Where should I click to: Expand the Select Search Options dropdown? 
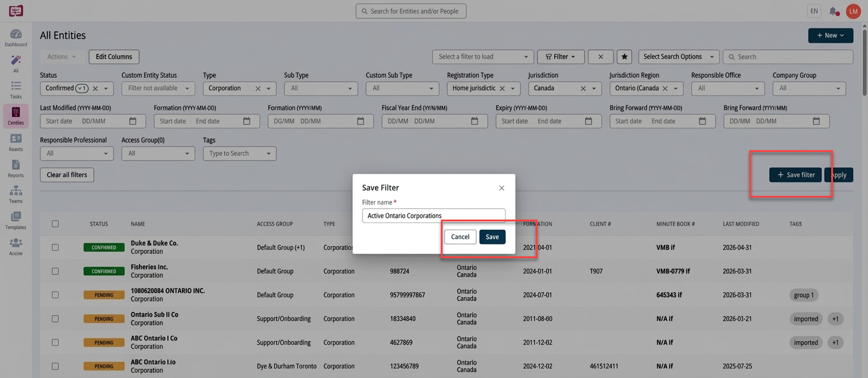coord(679,56)
